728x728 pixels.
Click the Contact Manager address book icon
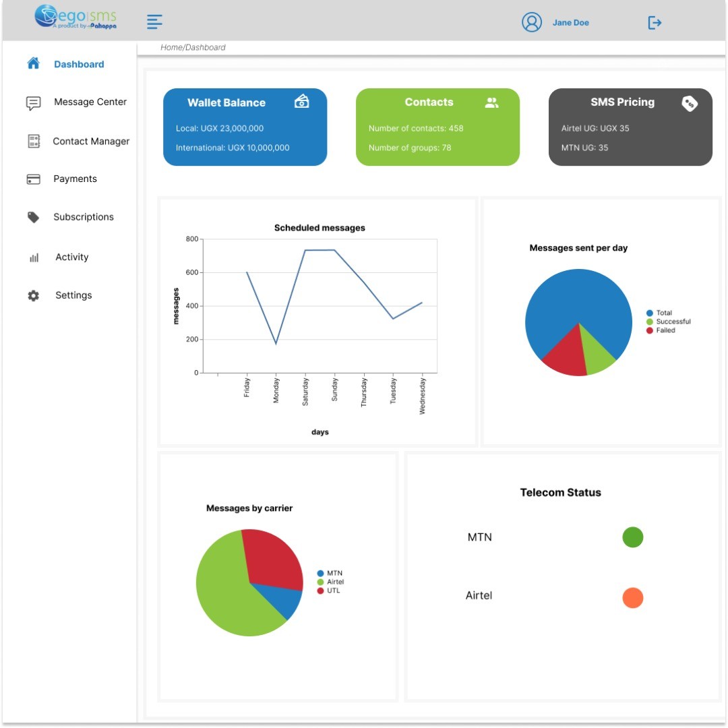[34, 141]
